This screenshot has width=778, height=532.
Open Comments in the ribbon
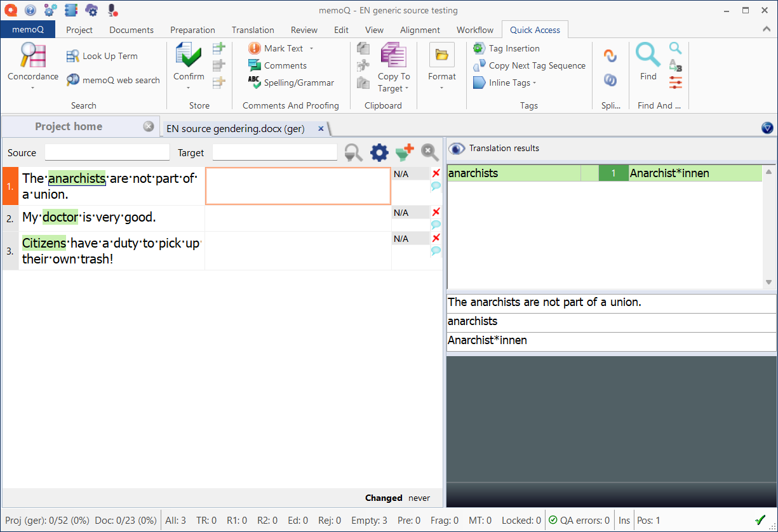click(278, 65)
